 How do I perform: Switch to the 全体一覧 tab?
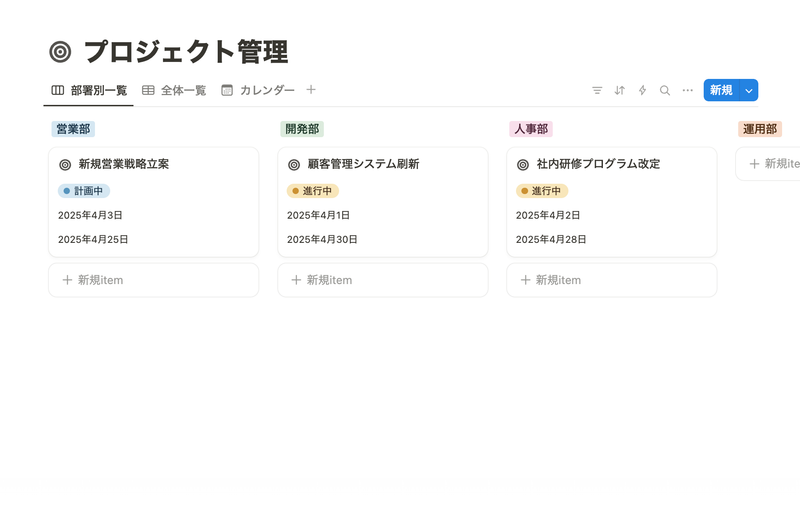click(174, 90)
